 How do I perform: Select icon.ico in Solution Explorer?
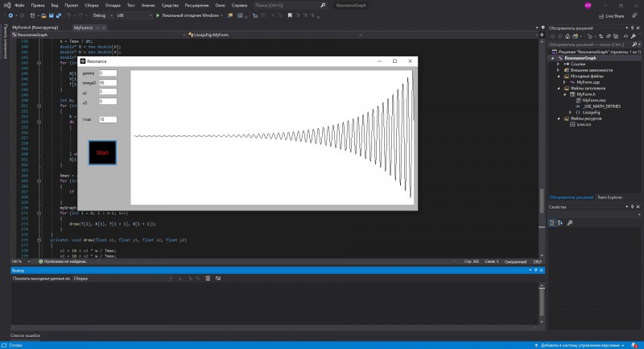584,124
